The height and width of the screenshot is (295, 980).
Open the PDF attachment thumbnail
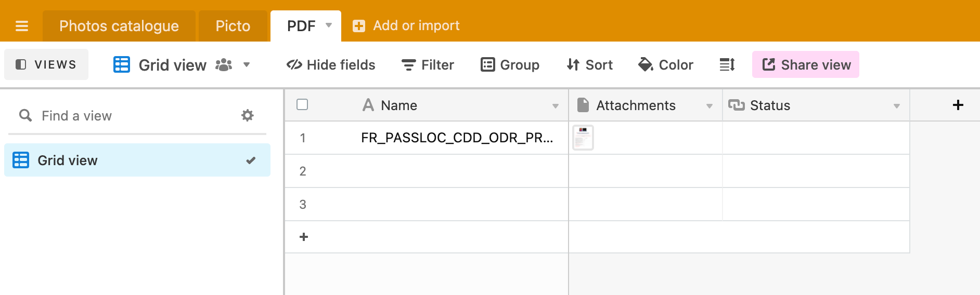coord(583,138)
